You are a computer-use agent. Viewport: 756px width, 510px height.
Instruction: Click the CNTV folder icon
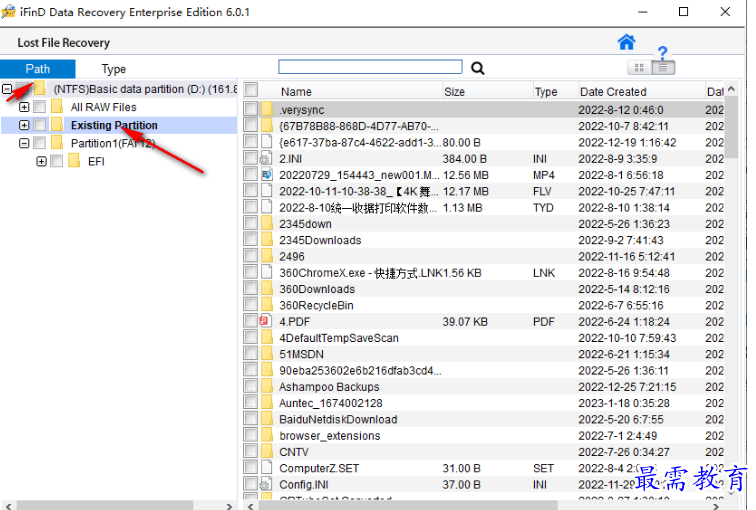267,451
